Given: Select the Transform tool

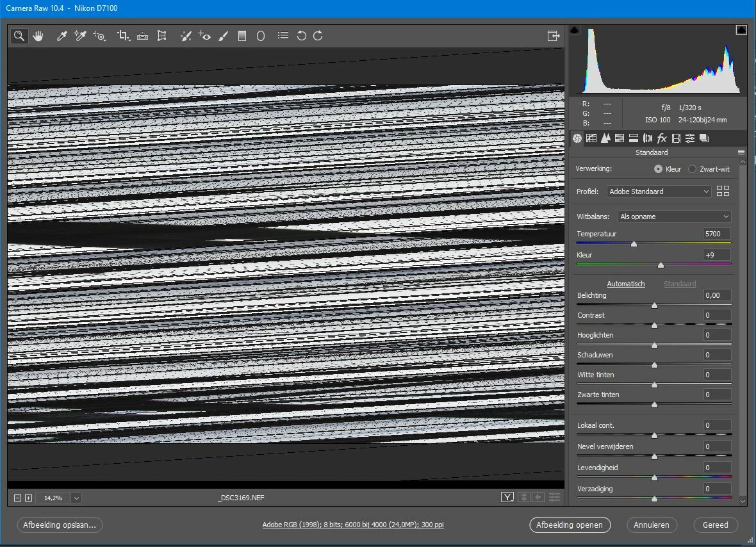Looking at the screenshot, I should pyautogui.click(x=162, y=36).
